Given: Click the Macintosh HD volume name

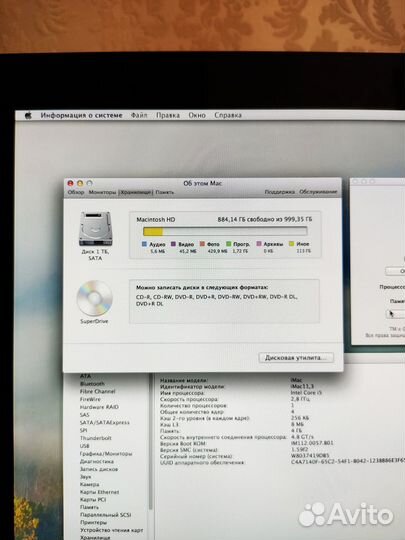Looking at the screenshot, I should tap(156, 219).
